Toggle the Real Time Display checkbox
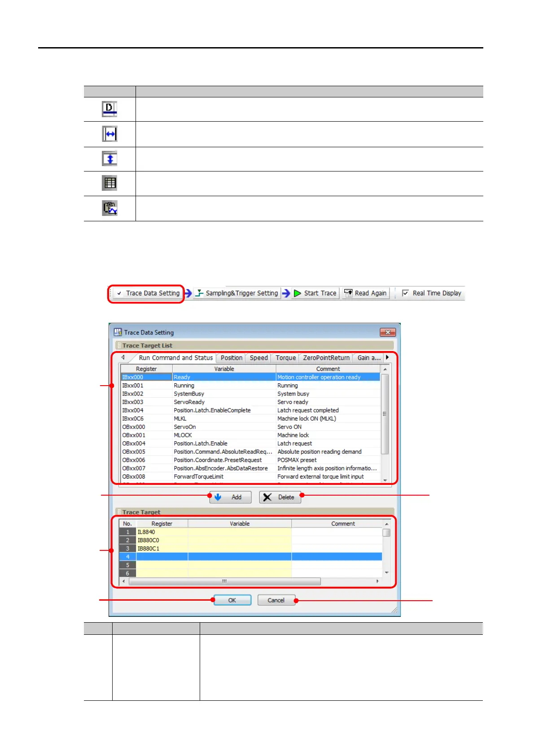 pos(405,293)
